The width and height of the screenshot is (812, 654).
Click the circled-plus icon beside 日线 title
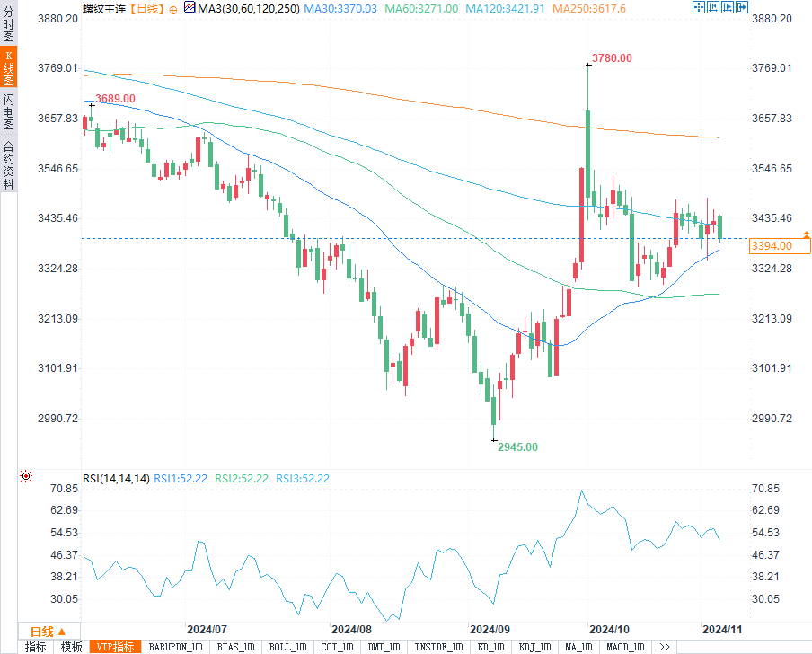click(173, 8)
